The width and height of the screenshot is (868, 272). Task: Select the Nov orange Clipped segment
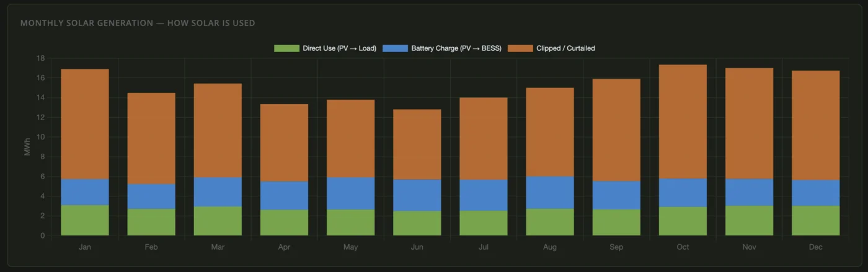749,123
